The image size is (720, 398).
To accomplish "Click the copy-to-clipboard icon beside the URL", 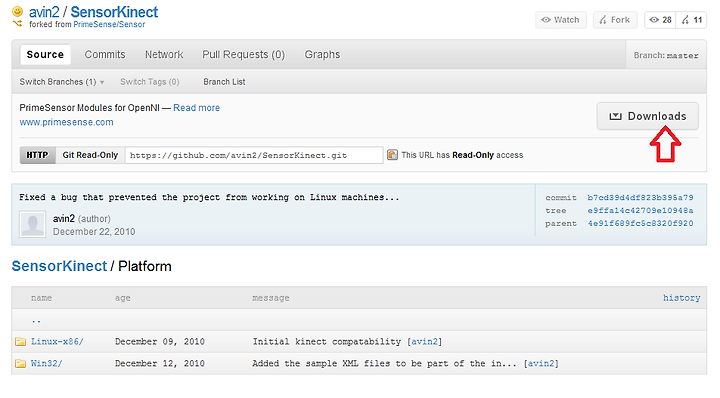I will [x=392, y=155].
